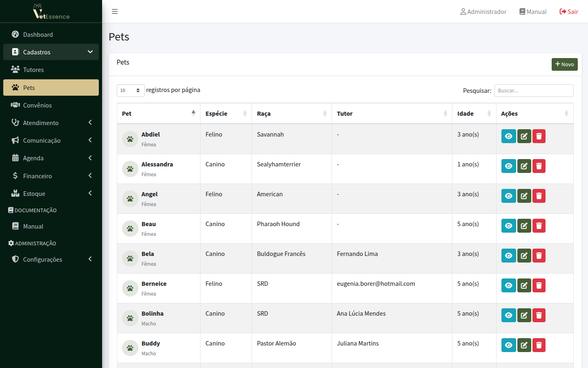This screenshot has height=368, width=588.
Task: Focus the Buscar search field
Action: (x=534, y=90)
